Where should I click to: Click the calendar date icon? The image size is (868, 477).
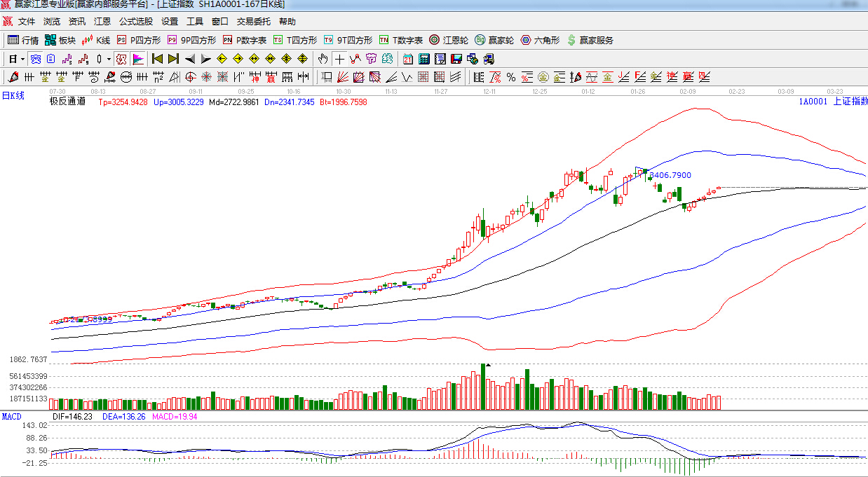coord(408,58)
